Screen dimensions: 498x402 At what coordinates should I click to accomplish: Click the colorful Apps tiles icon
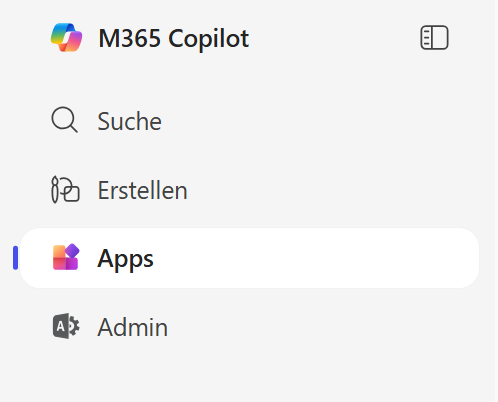66,257
